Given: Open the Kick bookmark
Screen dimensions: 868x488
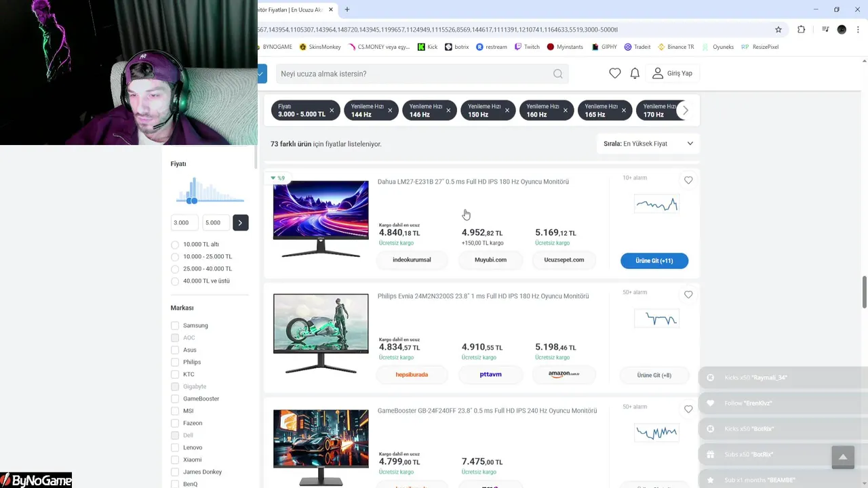Looking at the screenshot, I should pos(427,47).
